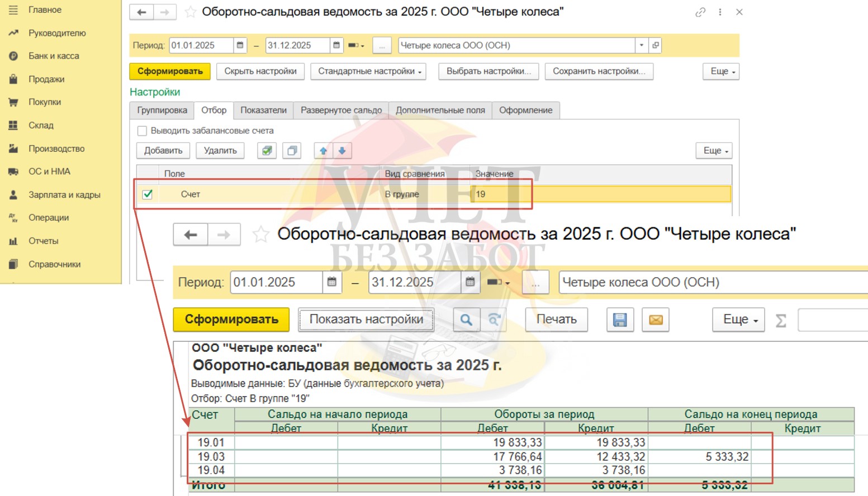Click the copy link chain icon
The image size is (868, 496).
[x=700, y=12]
